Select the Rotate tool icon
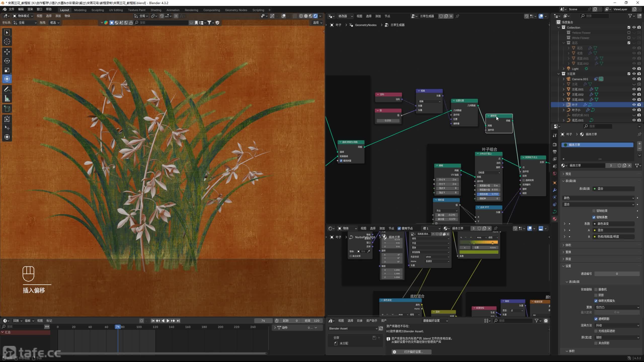644x362 pixels. pyautogui.click(x=7, y=61)
